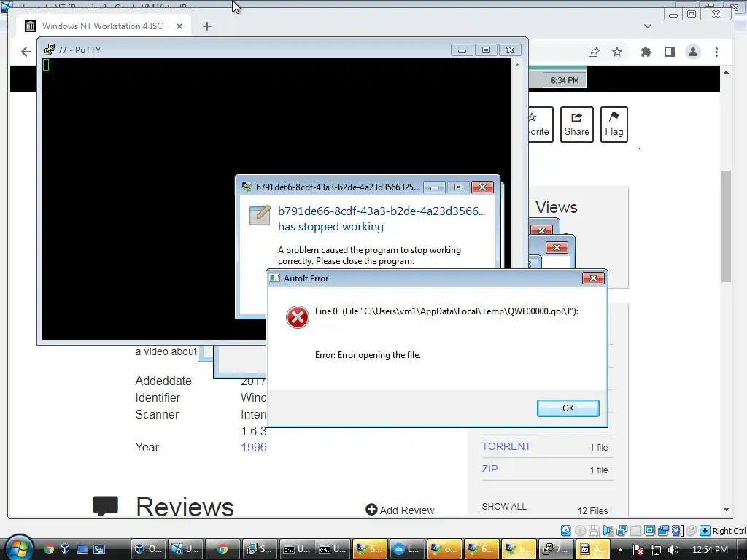Click the red error icon in AutoIt dialog
The image size is (747, 560).
pos(298,317)
